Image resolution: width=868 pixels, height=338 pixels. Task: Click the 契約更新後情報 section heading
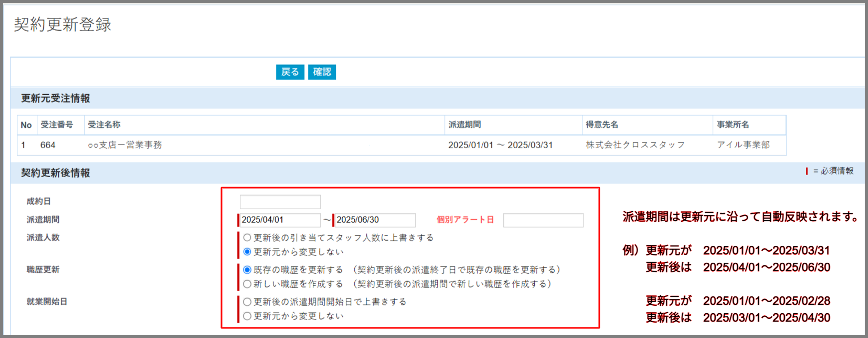[55, 173]
